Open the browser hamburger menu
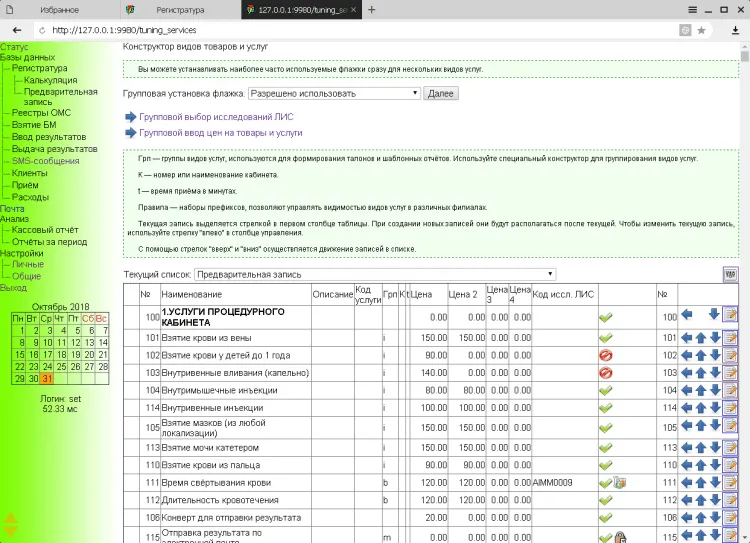The width and height of the screenshot is (750, 543). pyautogui.click(x=692, y=10)
